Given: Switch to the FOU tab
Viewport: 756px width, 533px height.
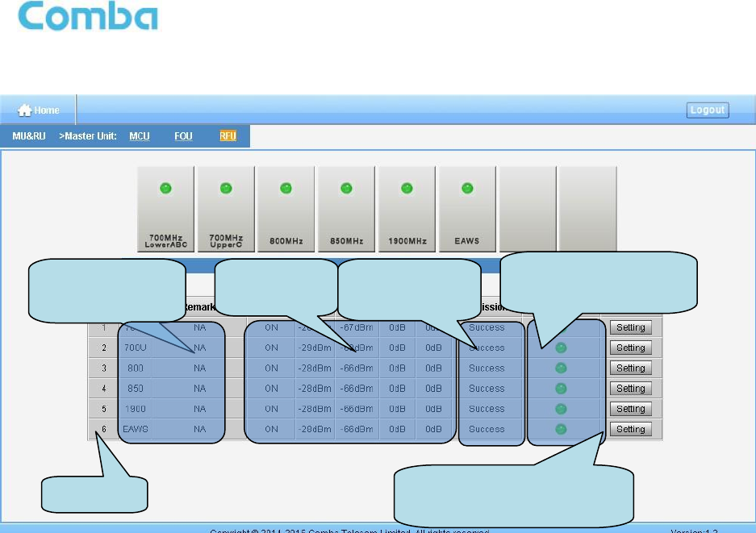Looking at the screenshot, I should (183, 136).
